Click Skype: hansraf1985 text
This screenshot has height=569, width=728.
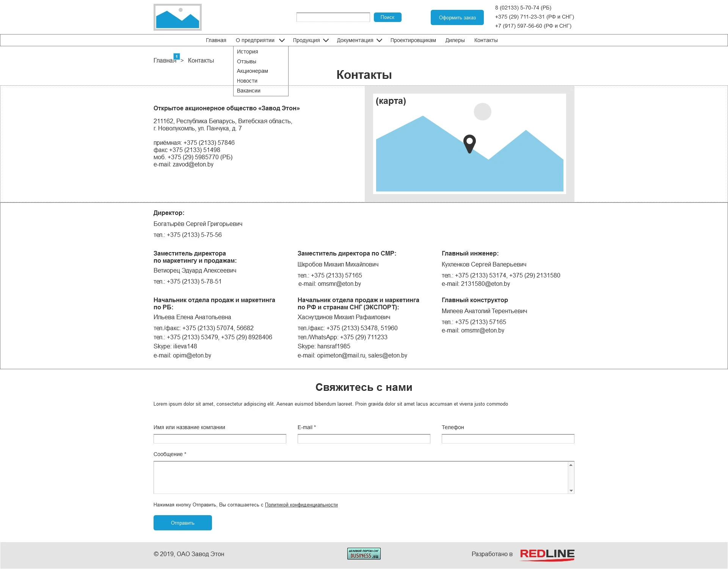[x=324, y=346]
